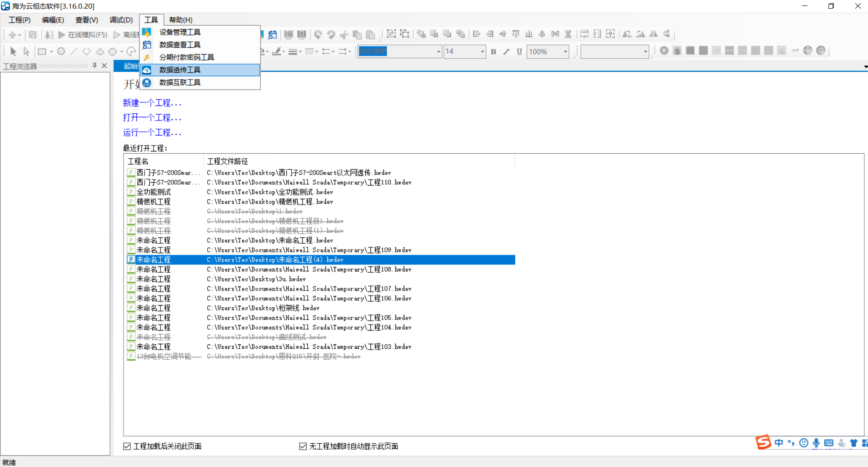Click the Align left icon

[476, 34]
